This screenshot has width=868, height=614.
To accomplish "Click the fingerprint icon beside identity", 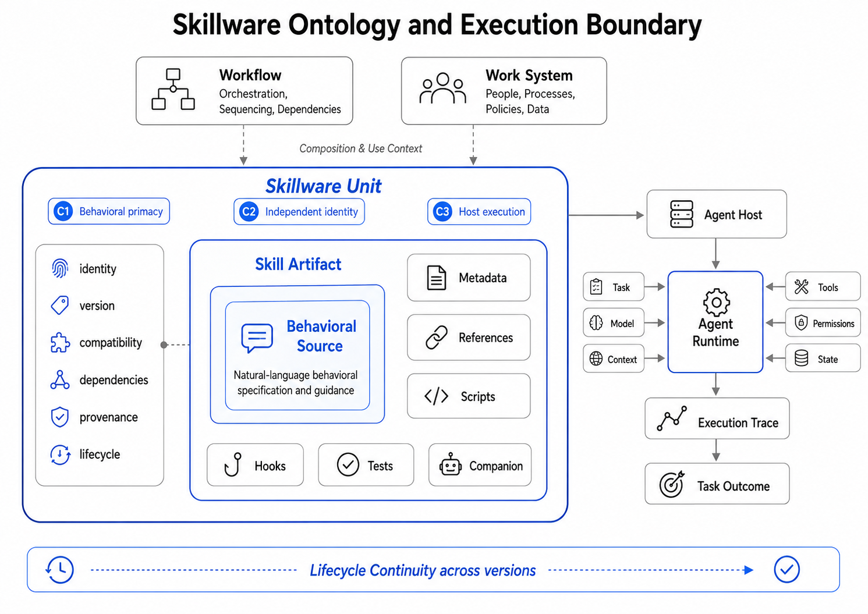I will [x=60, y=268].
